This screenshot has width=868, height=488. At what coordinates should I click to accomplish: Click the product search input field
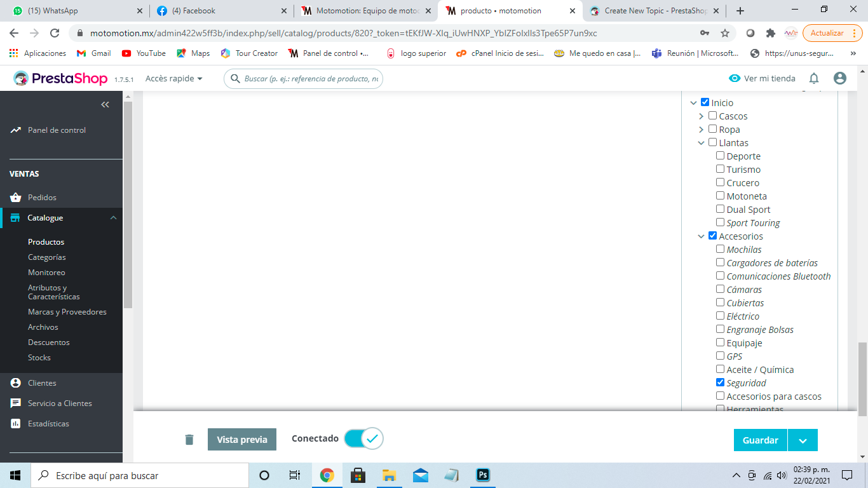tap(303, 79)
